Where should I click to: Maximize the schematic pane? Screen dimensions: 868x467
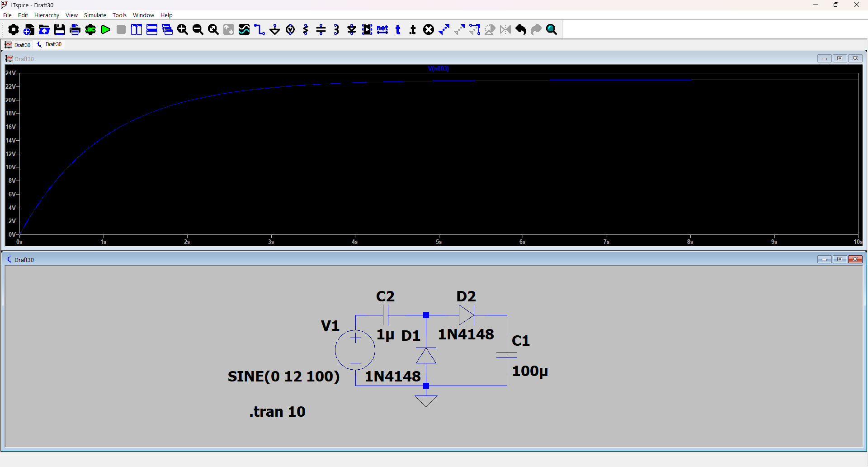coord(840,259)
